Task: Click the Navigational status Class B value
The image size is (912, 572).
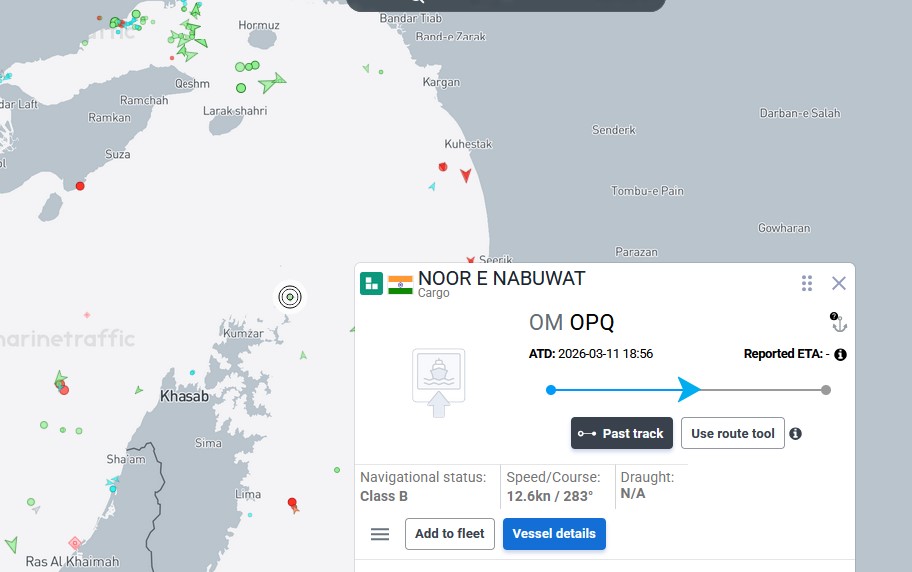Action: tap(384, 496)
